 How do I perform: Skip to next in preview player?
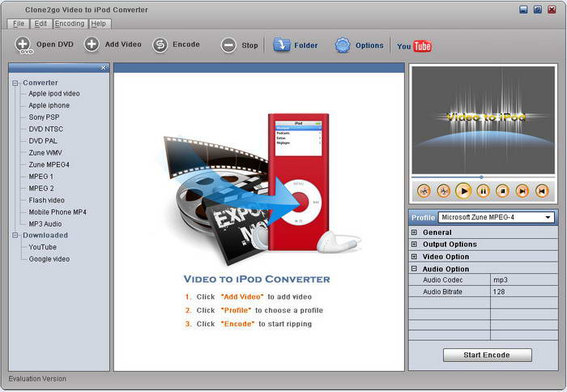click(522, 190)
